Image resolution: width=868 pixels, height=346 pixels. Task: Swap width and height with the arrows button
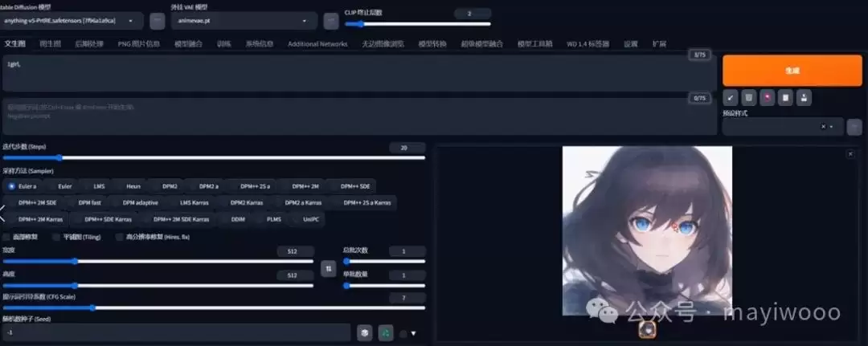[328, 268]
